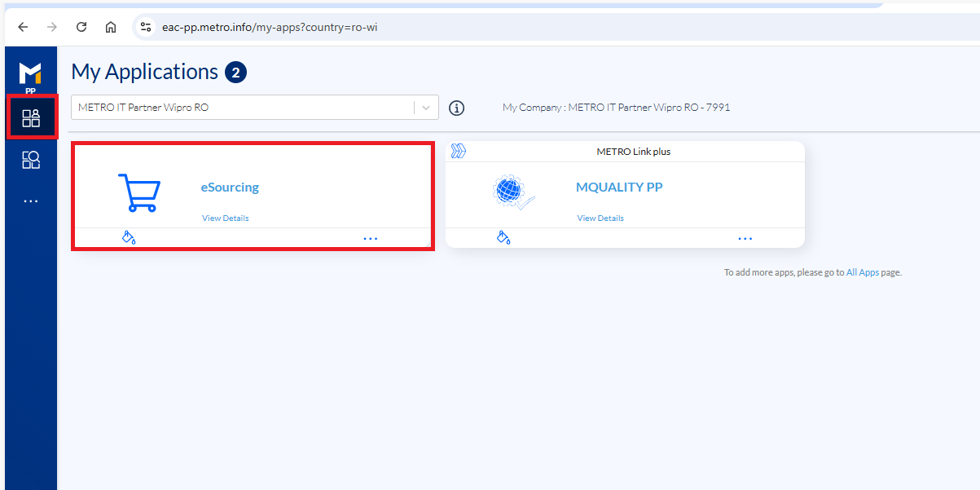This screenshot has width=980, height=490.
Task: Click the eSourcing shopping cart icon
Action: click(x=139, y=193)
